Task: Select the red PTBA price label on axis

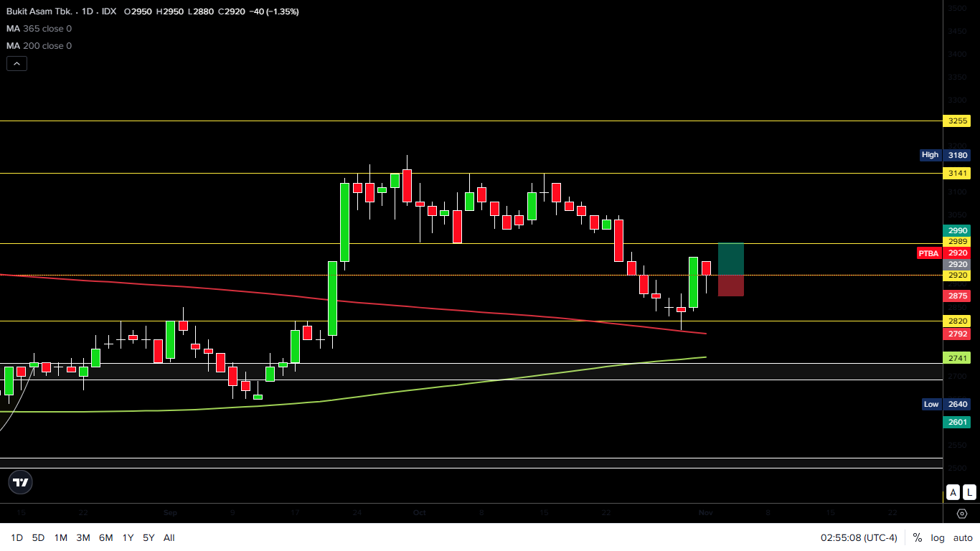Action: coord(928,253)
